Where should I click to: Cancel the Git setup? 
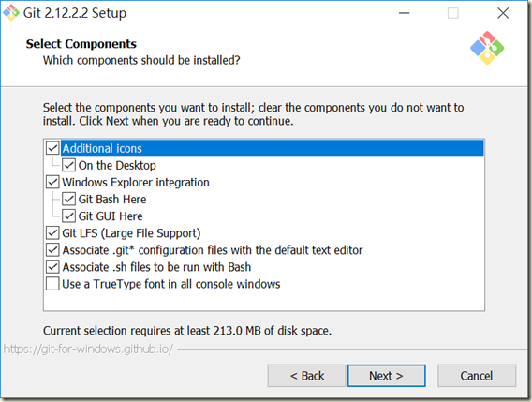pos(477,376)
